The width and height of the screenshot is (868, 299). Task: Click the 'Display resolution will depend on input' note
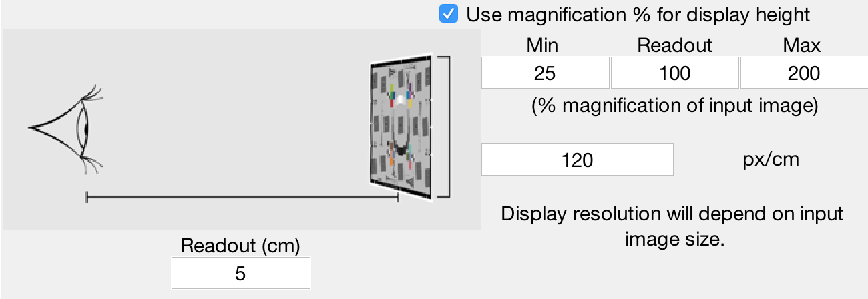click(672, 214)
